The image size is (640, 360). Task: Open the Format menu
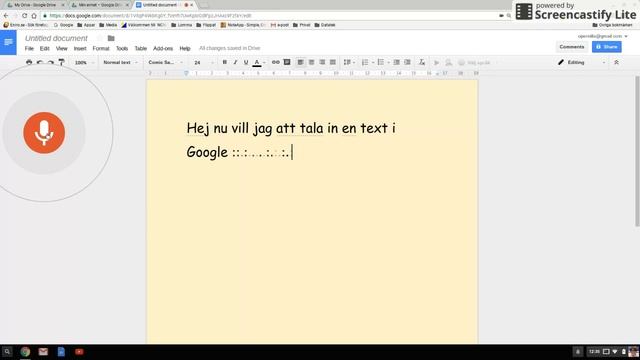(101, 48)
